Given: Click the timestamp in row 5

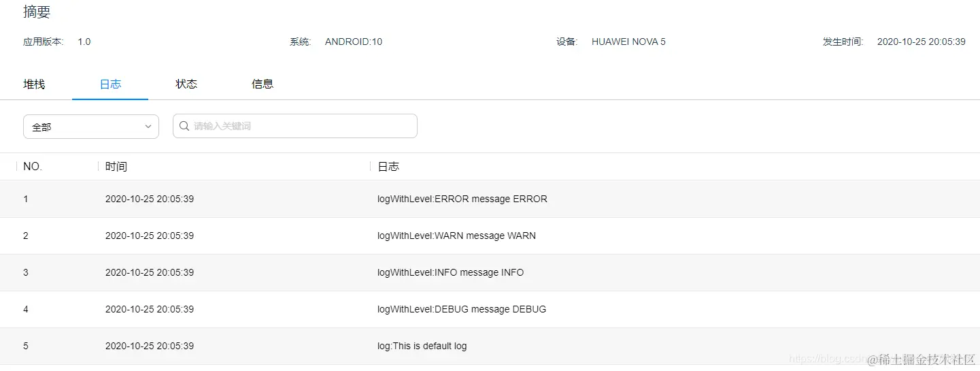Looking at the screenshot, I should 150,346.
